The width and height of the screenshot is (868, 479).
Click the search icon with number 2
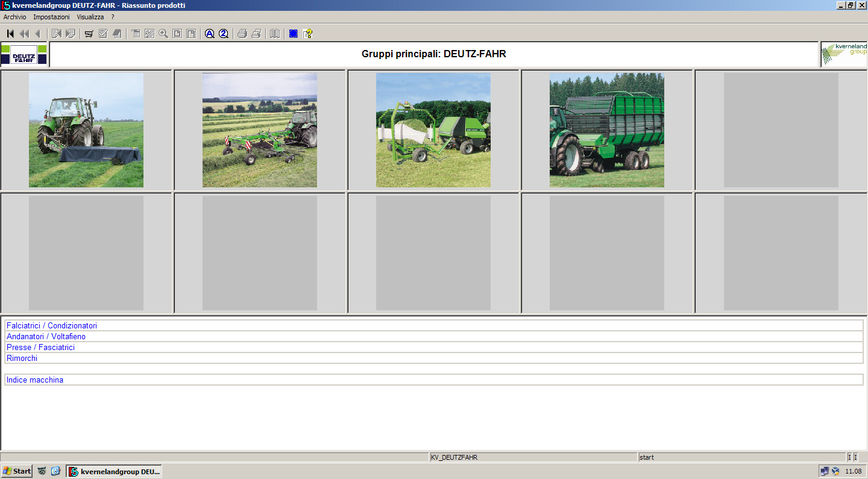click(224, 34)
